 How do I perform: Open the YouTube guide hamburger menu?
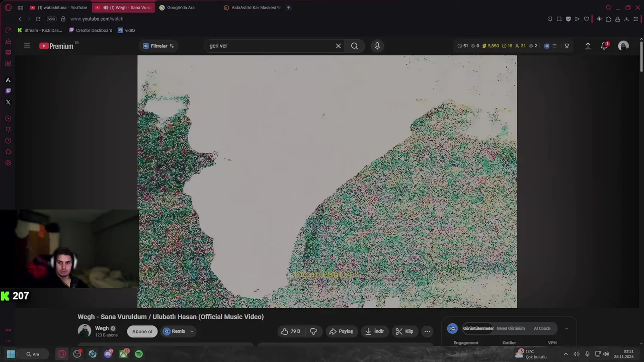point(27,46)
